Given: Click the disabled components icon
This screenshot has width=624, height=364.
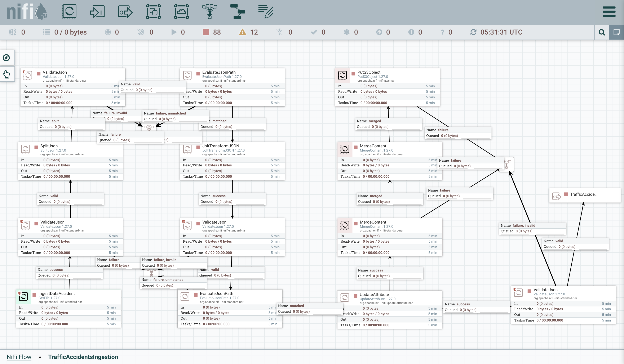Looking at the screenshot, I should click(280, 32).
